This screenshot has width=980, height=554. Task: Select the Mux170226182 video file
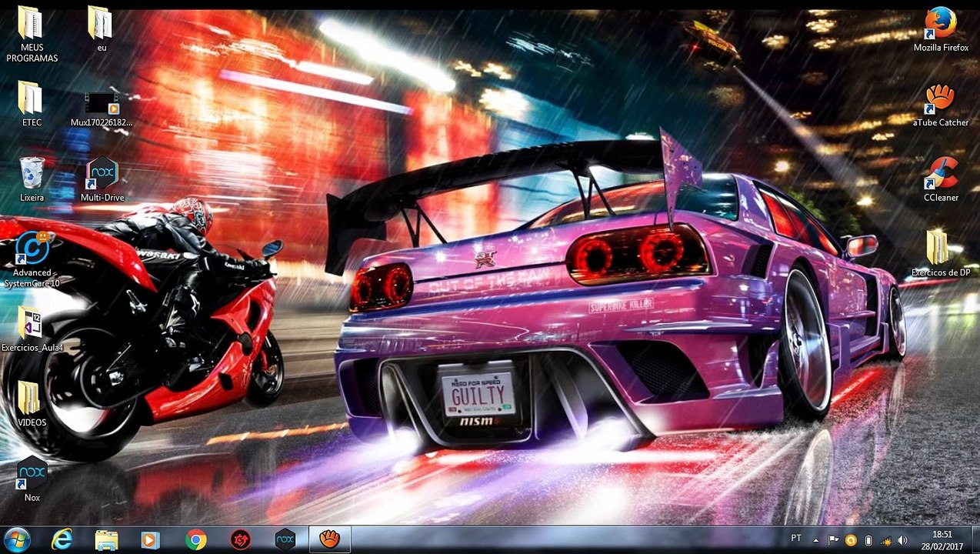point(102,109)
